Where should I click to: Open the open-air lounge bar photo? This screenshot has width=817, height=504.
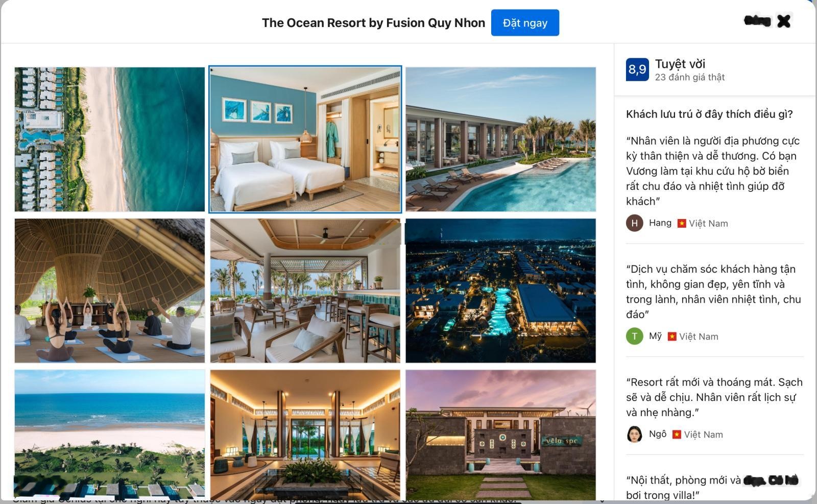tap(305, 291)
